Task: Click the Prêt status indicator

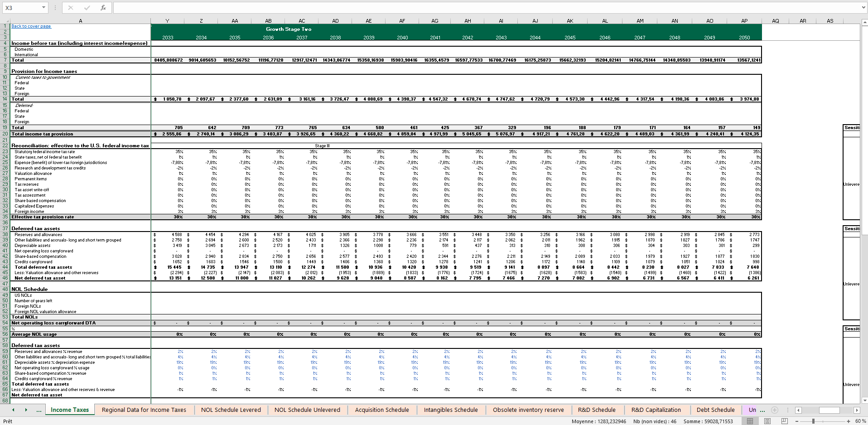Action: pyautogui.click(x=8, y=421)
